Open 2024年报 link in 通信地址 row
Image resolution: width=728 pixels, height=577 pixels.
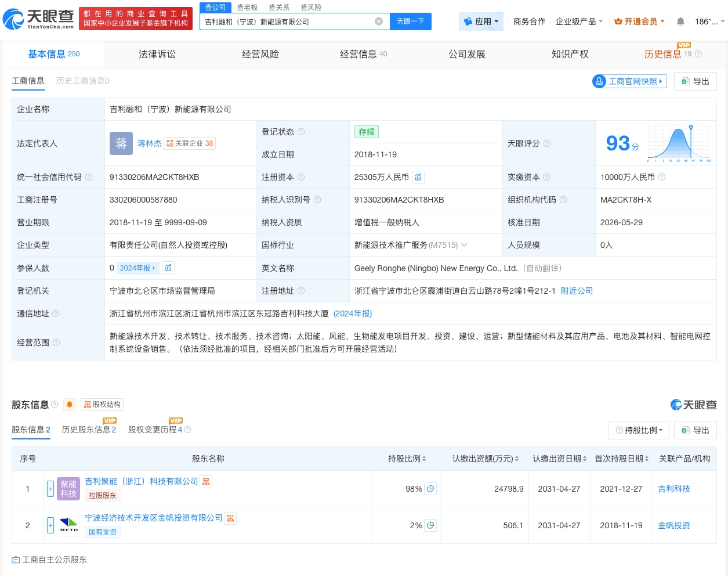tap(353, 313)
